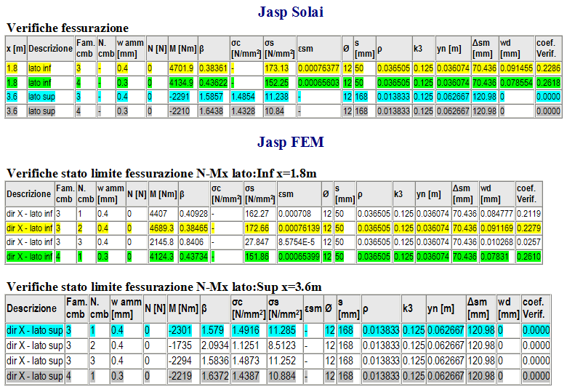Click M value 4134.9 in green row
This screenshot has height=392, width=567.
click(x=181, y=82)
